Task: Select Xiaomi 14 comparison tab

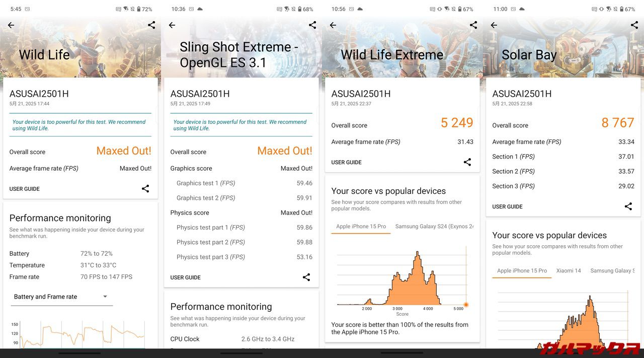Action: [x=569, y=271]
